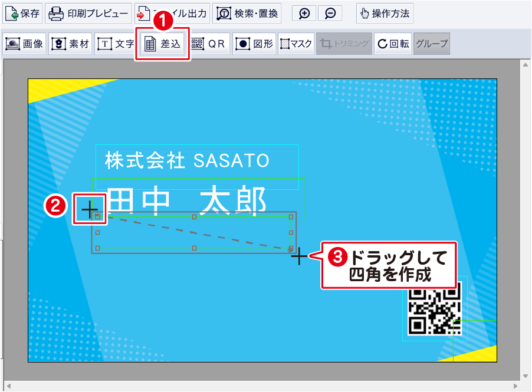Click the グループ group button
This screenshot has width=532, height=392.
click(432, 44)
